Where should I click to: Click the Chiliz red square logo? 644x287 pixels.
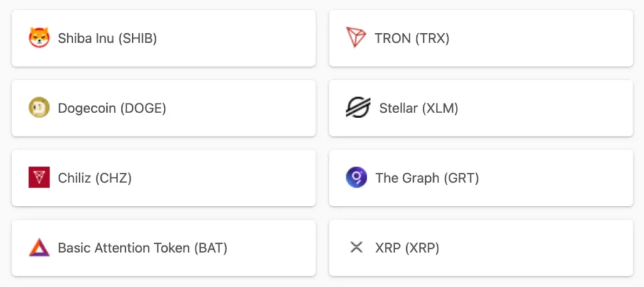39,177
